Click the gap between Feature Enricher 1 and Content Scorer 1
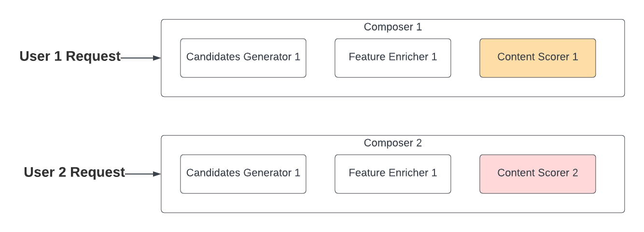 (x=465, y=58)
